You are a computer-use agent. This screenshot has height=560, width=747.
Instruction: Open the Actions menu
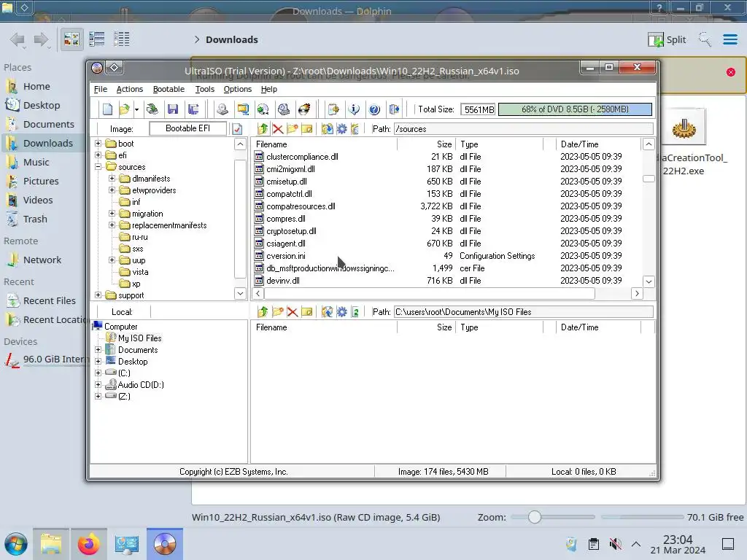click(x=130, y=89)
